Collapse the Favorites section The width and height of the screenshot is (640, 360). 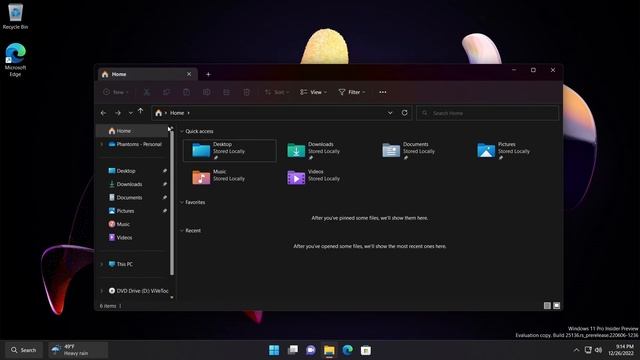click(182, 202)
